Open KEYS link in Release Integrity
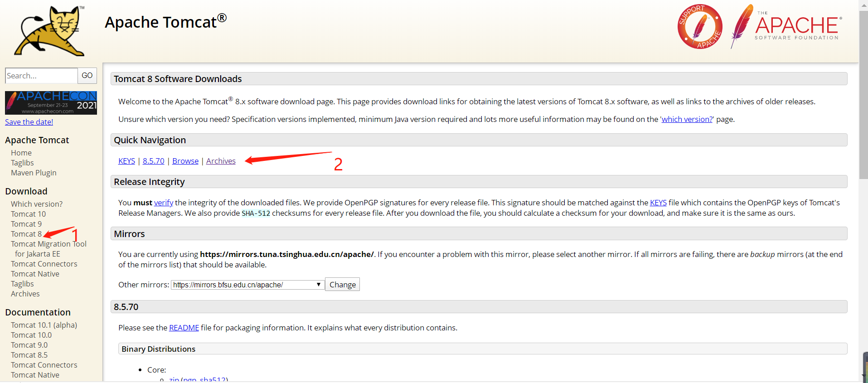The width and height of the screenshot is (868, 383). coord(658,203)
